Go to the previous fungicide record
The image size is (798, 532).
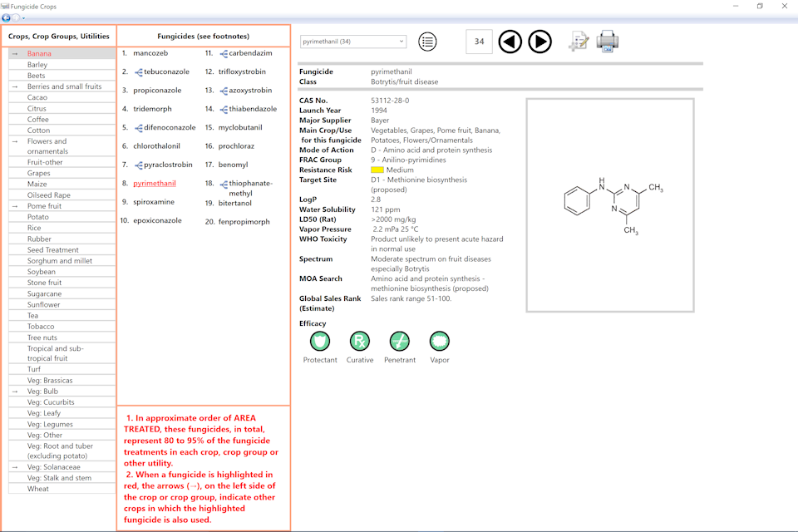coord(510,41)
